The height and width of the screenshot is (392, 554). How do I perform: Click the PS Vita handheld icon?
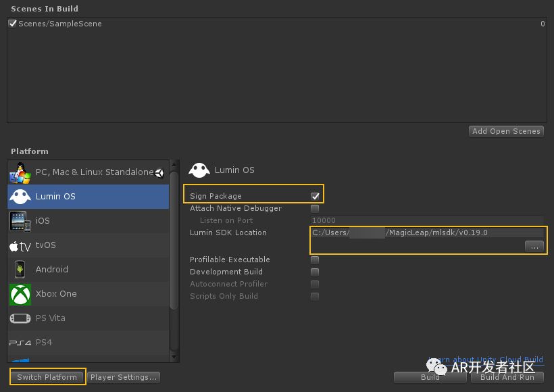point(20,318)
